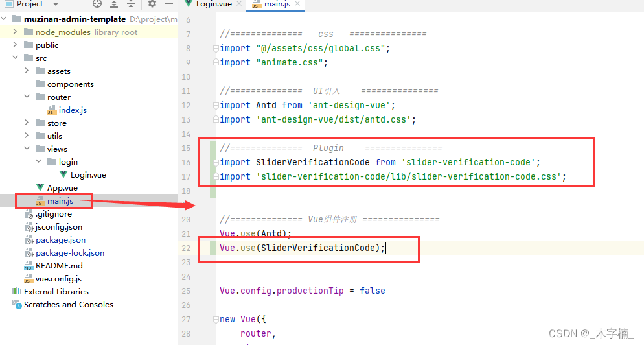Click line number 22 in the gutter

(186, 248)
